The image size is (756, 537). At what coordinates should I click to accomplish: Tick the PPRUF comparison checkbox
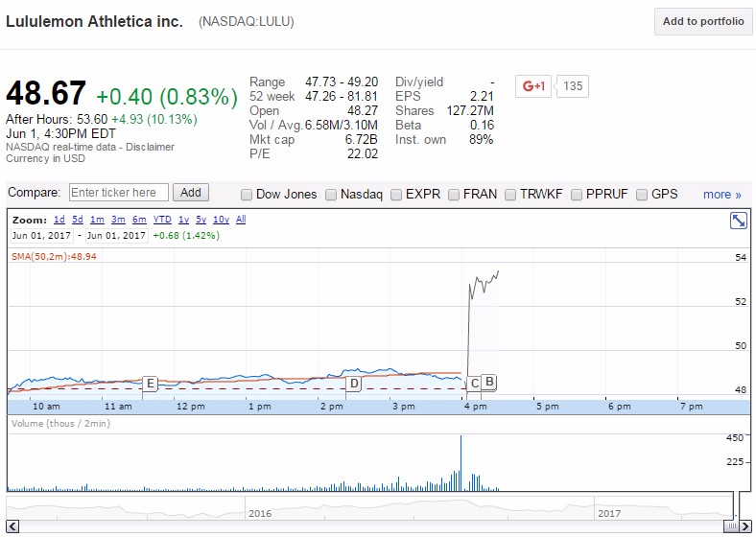[577, 195]
